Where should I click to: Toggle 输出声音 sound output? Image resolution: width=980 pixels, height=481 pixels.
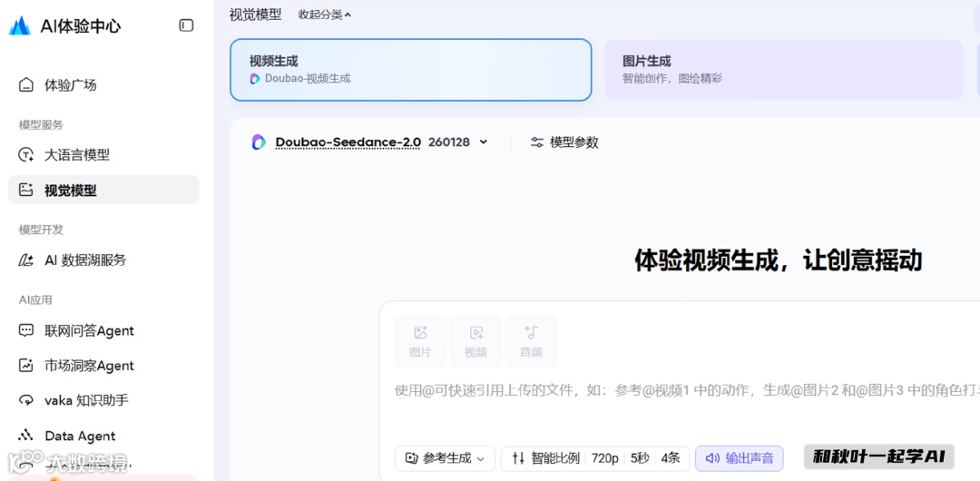pos(740,458)
